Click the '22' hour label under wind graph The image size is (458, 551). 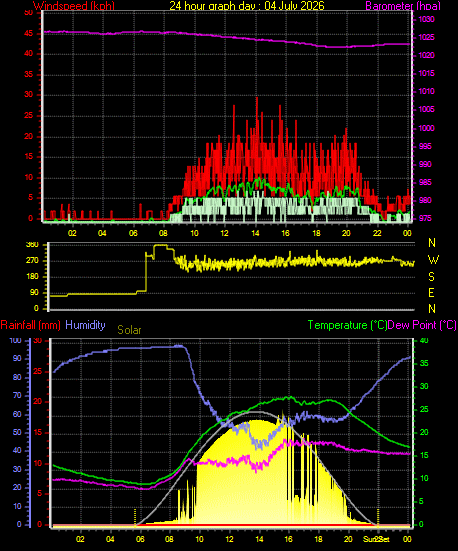point(377,233)
